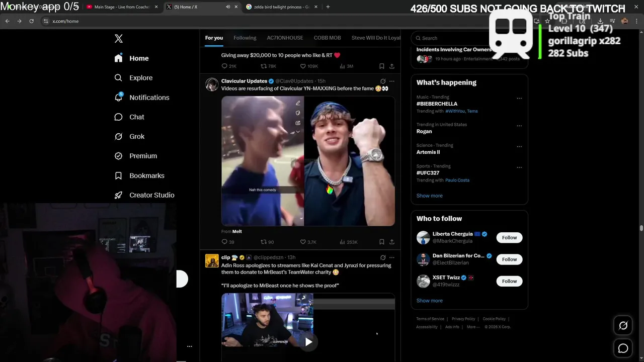Expand Who to follow with Show more
The image size is (644, 362).
point(429,301)
